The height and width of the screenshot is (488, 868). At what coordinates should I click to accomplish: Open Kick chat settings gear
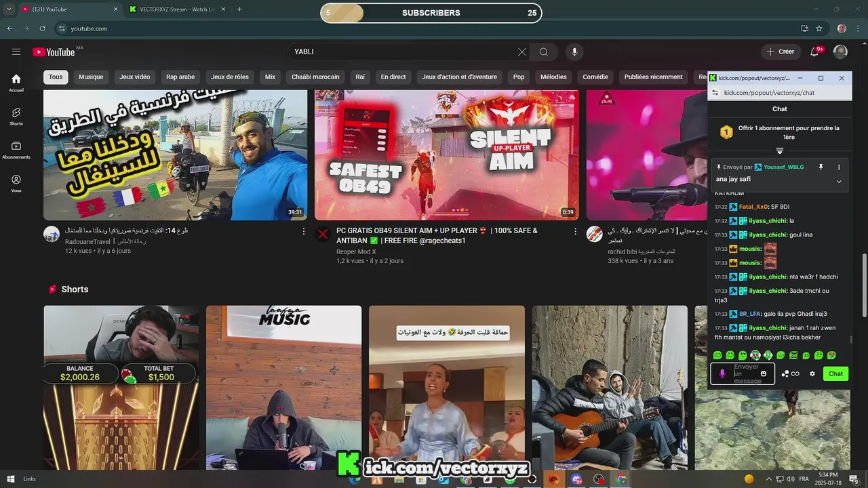point(812,373)
